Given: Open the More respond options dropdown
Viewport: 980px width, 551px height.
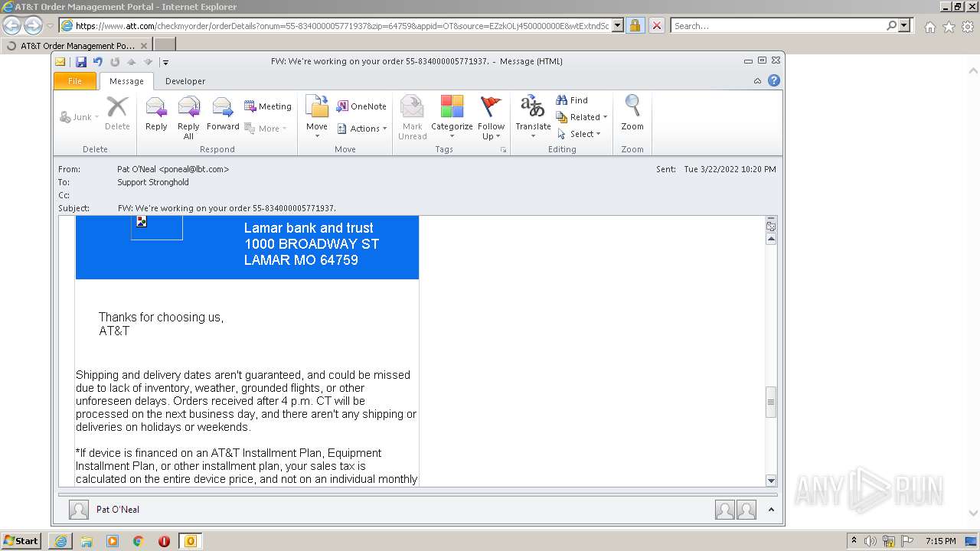Looking at the screenshot, I should 266,129.
